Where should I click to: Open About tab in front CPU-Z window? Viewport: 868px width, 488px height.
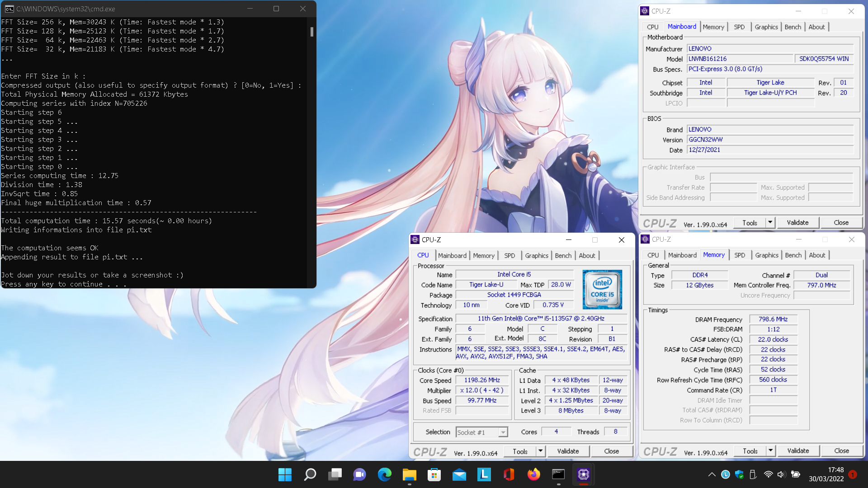click(x=587, y=256)
